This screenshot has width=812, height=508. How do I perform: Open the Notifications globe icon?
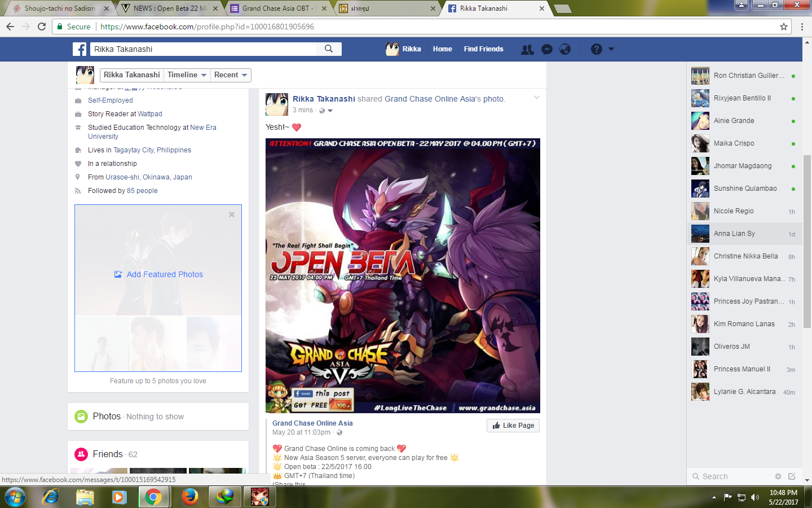pyautogui.click(x=565, y=50)
